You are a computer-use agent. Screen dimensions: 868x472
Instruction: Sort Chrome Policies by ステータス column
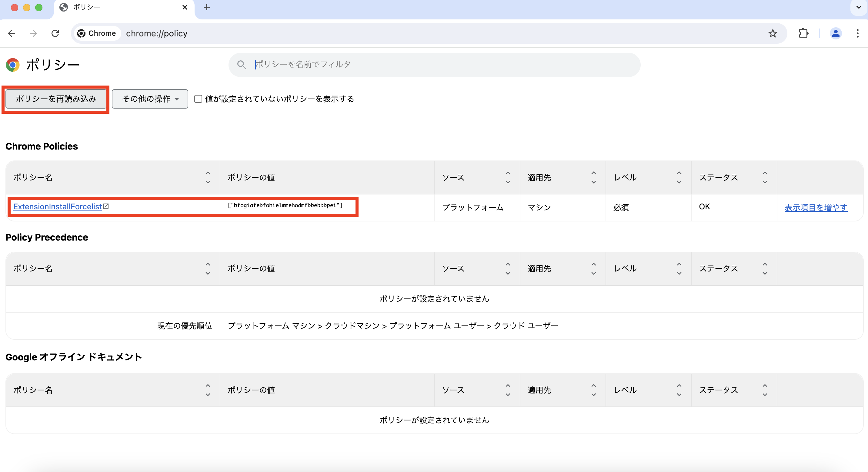coord(765,177)
